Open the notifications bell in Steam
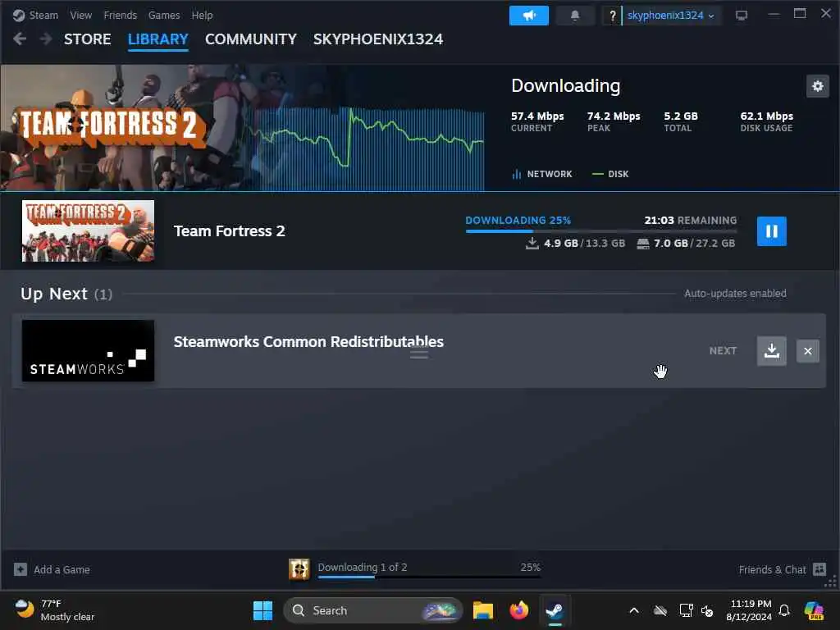This screenshot has width=840, height=630. click(x=575, y=16)
